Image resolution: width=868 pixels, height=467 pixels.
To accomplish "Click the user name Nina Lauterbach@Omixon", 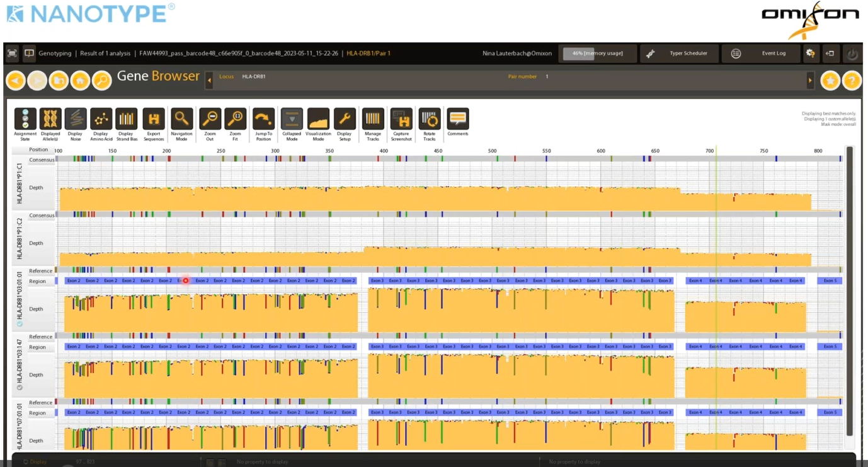I will point(516,54).
